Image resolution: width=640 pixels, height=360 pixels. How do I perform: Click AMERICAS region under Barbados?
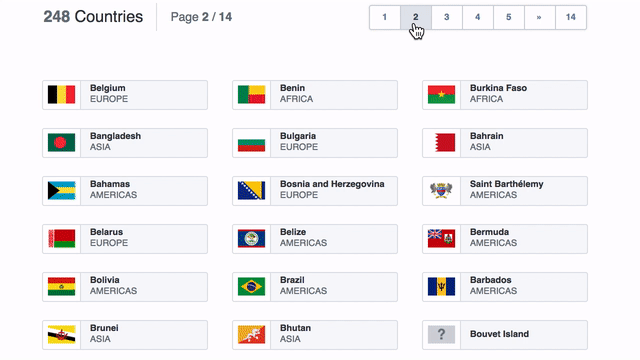[x=493, y=291]
